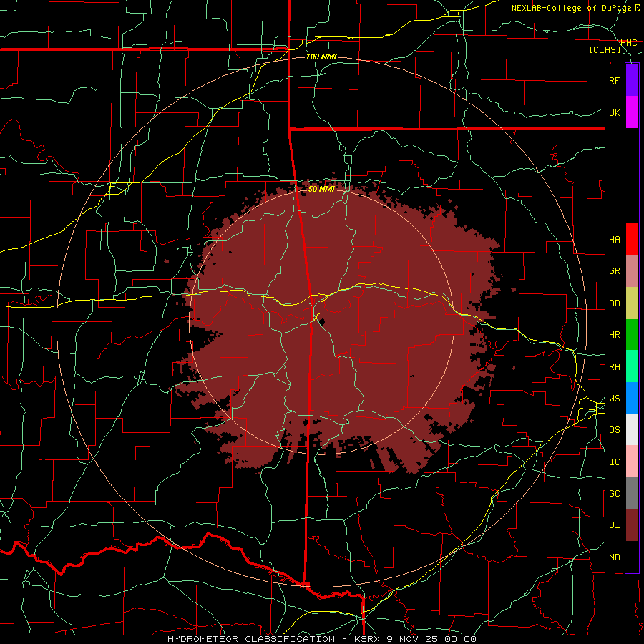644x644 pixels.
Task: Click the "GR" legend label
Action: pyautogui.click(x=615, y=271)
